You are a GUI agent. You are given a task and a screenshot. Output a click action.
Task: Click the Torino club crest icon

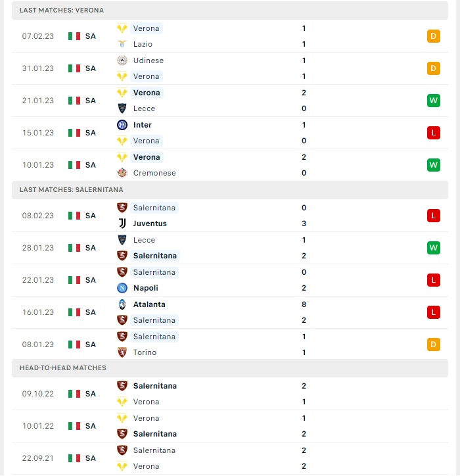click(x=122, y=352)
